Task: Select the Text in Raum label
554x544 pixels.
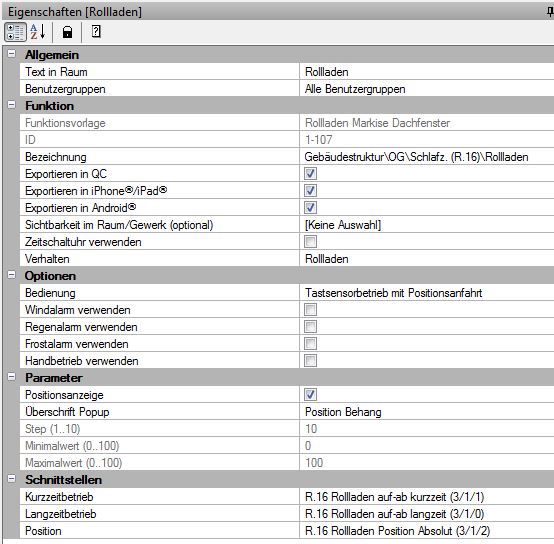Action: click(x=56, y=72)
